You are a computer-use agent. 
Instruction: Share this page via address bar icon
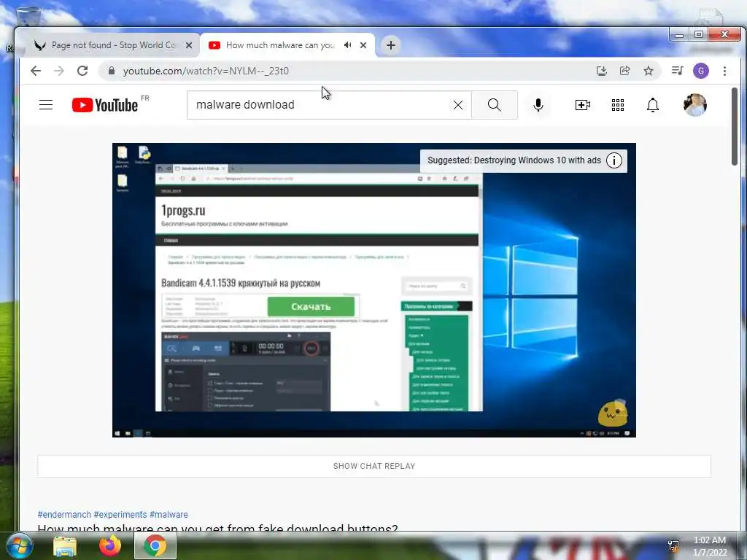(625, 71)
